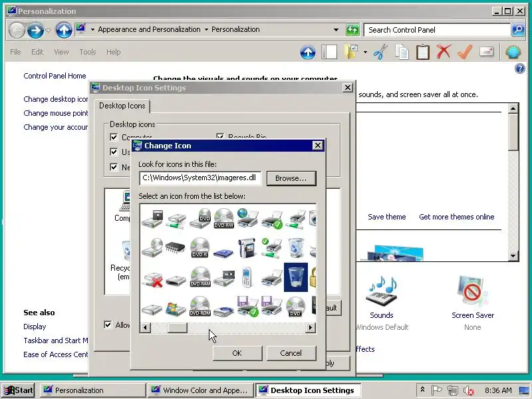Screen dimensions: 532x399
Task: Expand the breadcrumb root arrow
Action: 92,30
